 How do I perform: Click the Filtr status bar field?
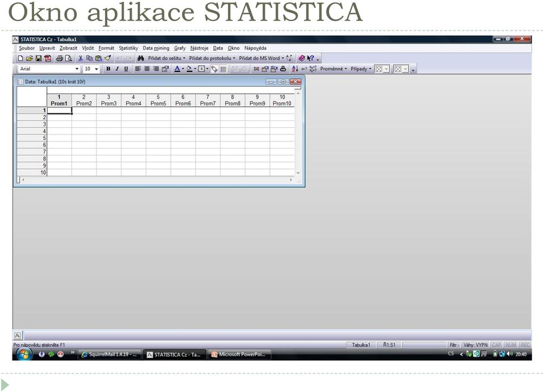(x=453, y=345)
